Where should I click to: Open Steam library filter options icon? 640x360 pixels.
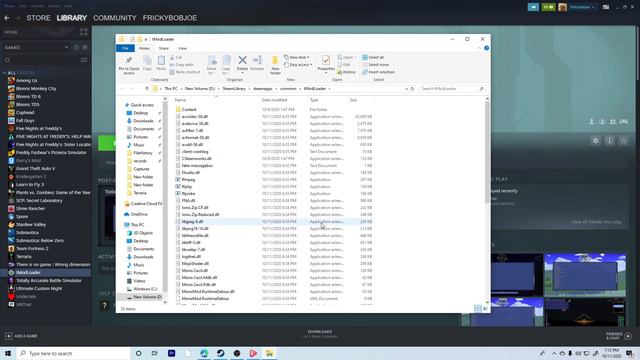[84, 60]
